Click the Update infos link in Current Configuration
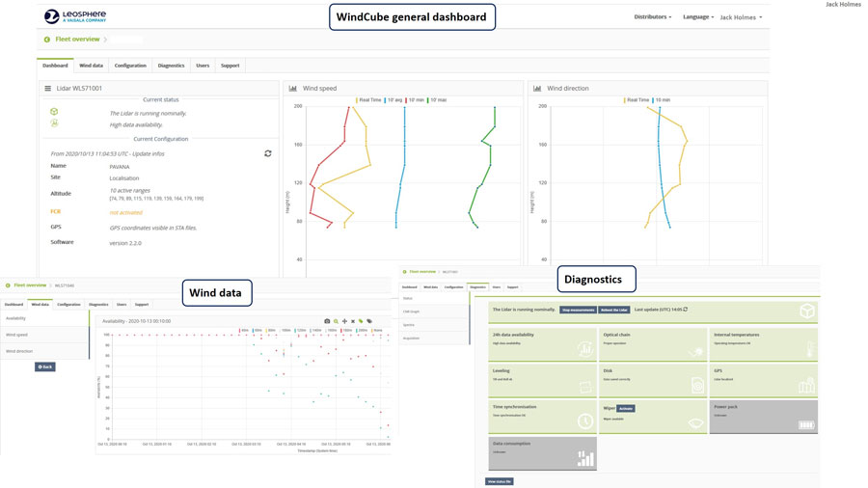Image resolution: width=868 pixels, height=488 pixels. tap(149, 153)
